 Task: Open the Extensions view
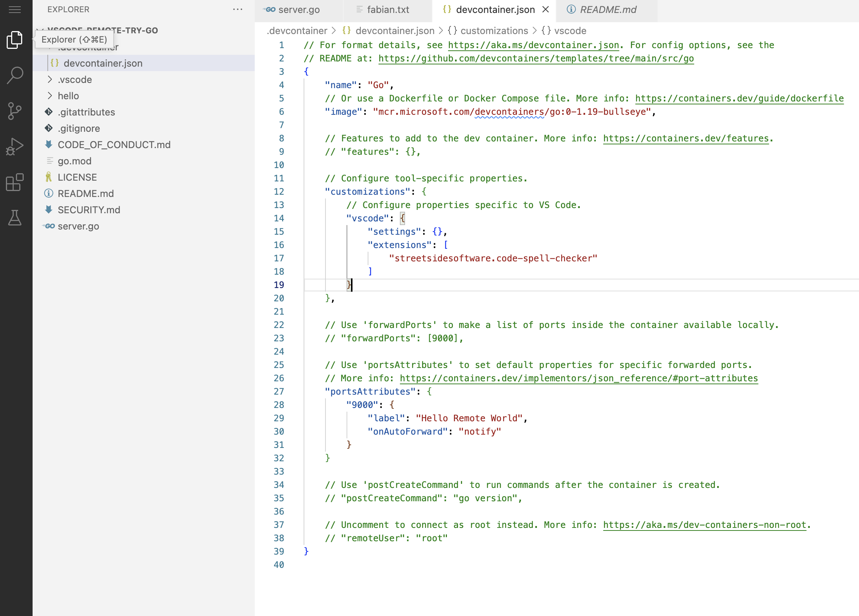pyautogui.click(x=15, y=183)
